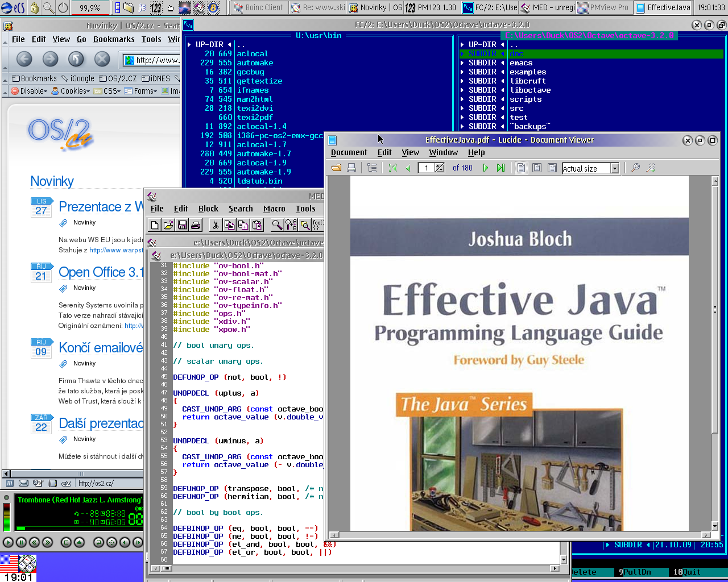The height and width of the screenshot is (582, 728).
Task: Expand the Disable dropdown in browser toolbar
Action: point(30,91)
